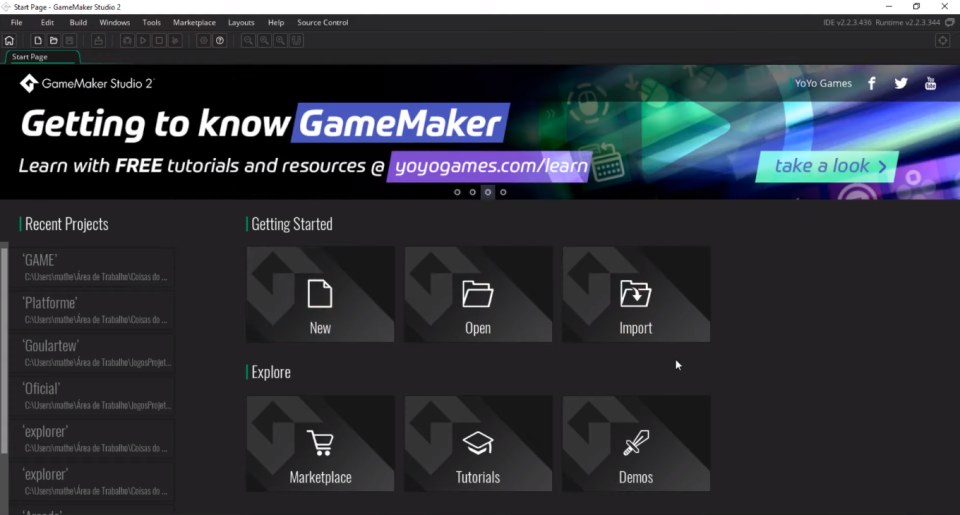The height and width of the screenshot is (515, 960).
Task: Click the Runtime v2.2.3.344 version text
Action: [x=907, y=22]
